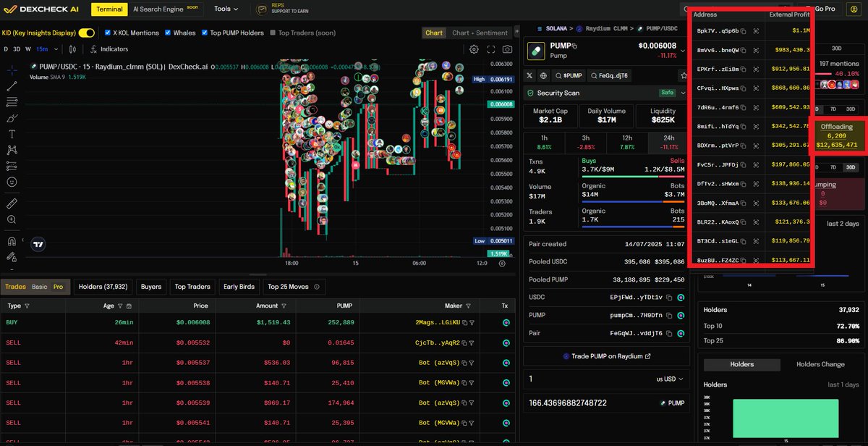Copy USDC address EPjFWd..yTDt1v
Viewport: 868px width, 446px height.
point(670,297)
